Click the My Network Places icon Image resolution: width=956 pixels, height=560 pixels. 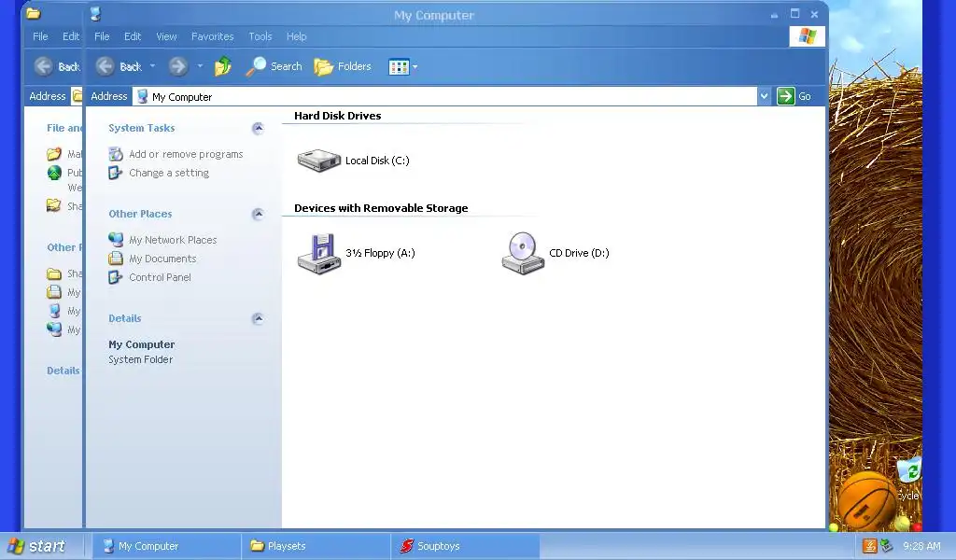coord(116,240)
